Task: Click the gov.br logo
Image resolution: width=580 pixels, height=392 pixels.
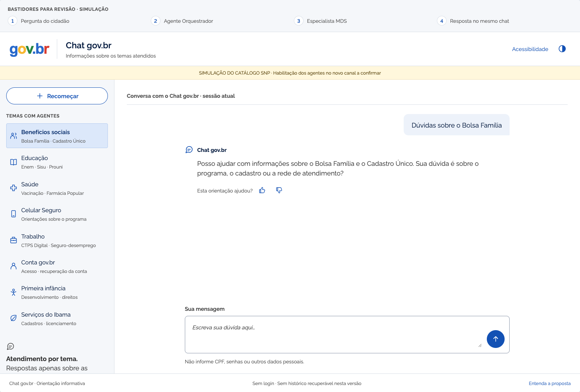Action: [x=29, y=49]
